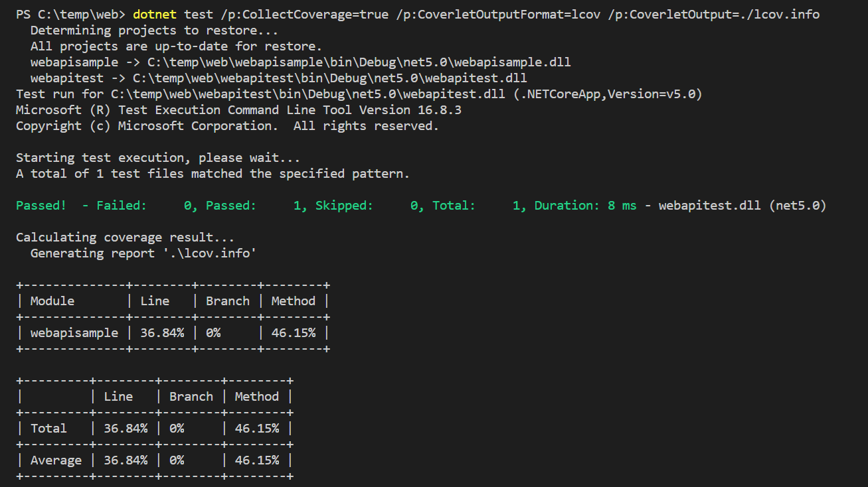Click the webapisample row's 36.84% line value
Image resolution: width=868 pixels, height=487 pixels.
[162, 333]
